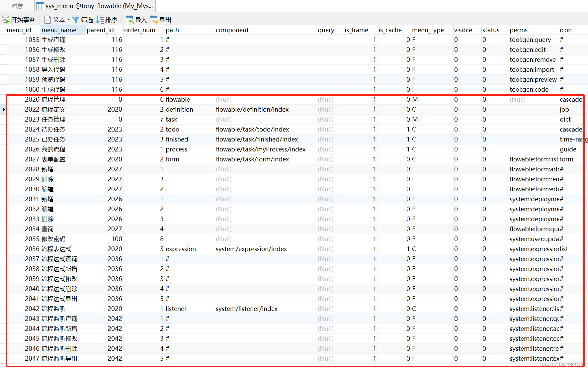Select the sys_menu @tony-flowable tab

[95, 6]
